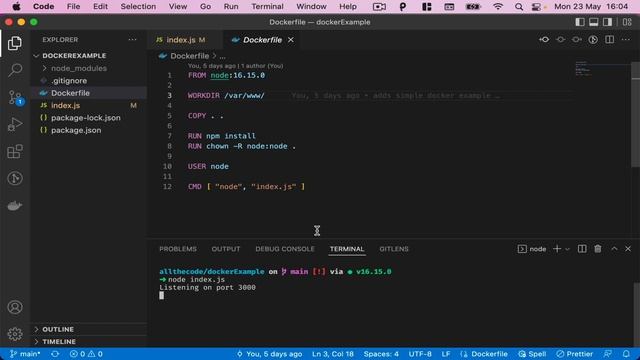Screen dimensions: 640x360
Task: Open the Docker view in activity bar
Action: (15, 205)
